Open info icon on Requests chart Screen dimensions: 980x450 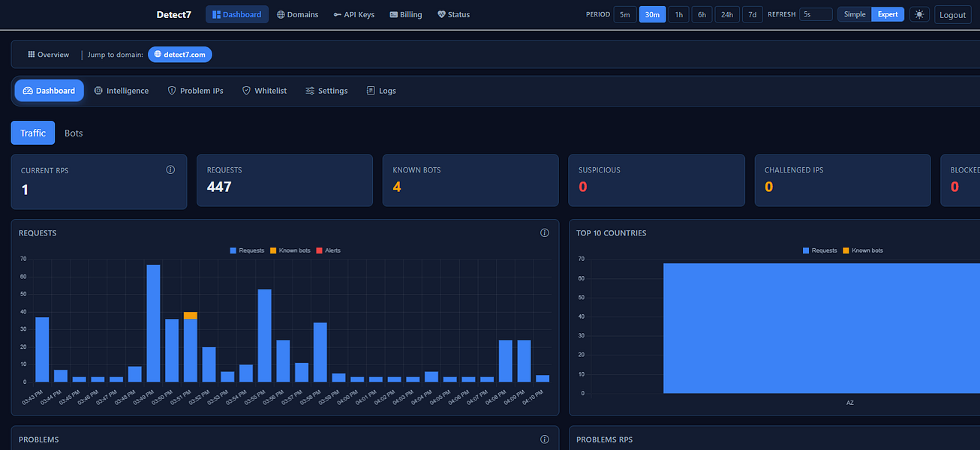pyautogui.click(x=545, y=232)
